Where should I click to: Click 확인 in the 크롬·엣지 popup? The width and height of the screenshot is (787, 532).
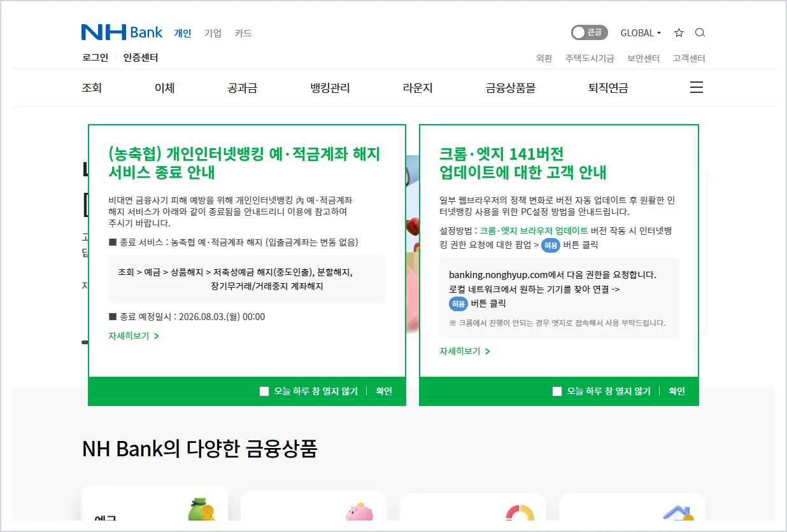(677, 391)
